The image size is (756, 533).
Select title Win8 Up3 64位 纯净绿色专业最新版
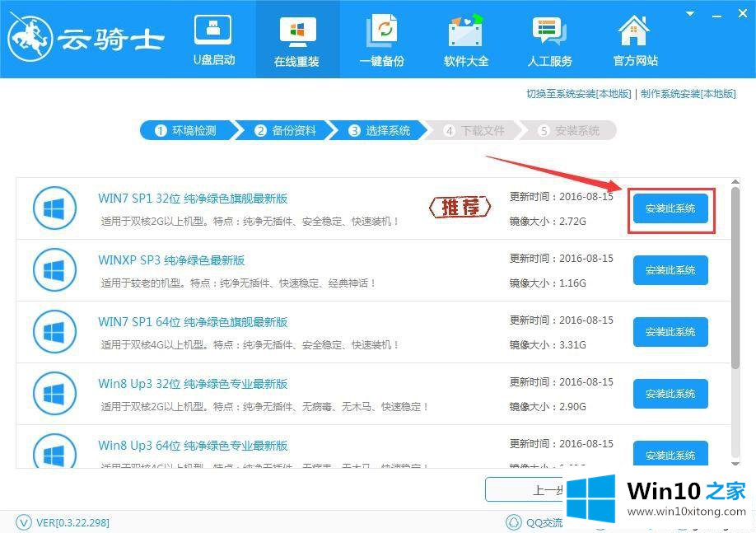click(193, 445)
